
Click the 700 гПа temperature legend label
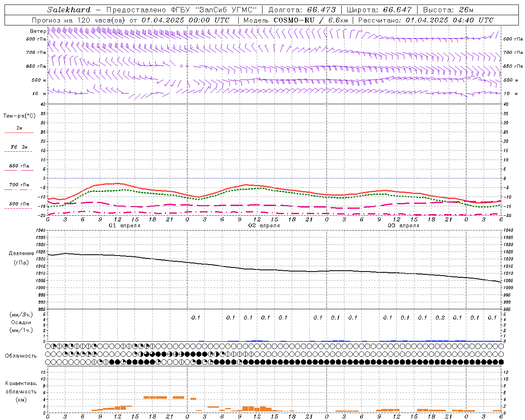[19, 185]
